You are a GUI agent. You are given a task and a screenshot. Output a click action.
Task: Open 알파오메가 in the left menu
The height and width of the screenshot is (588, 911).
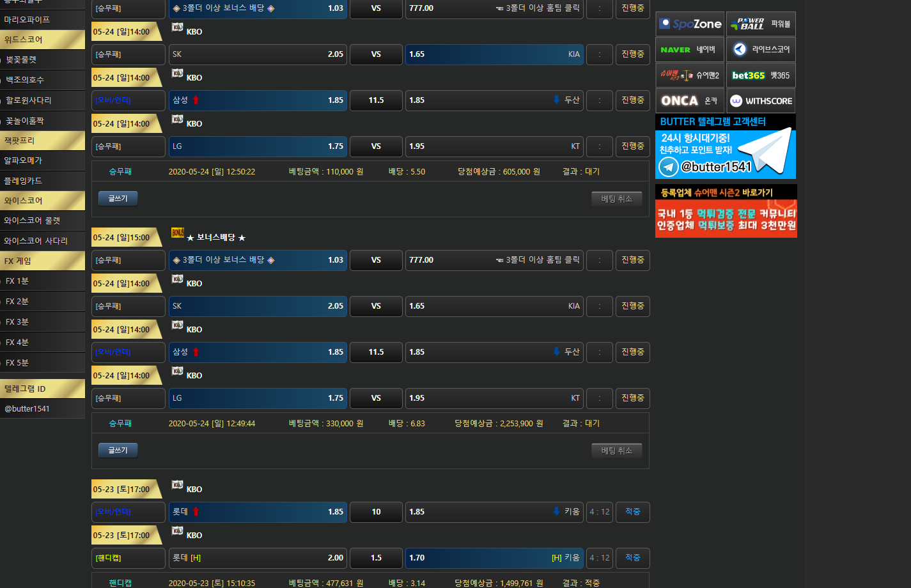[x=42, y=160]
